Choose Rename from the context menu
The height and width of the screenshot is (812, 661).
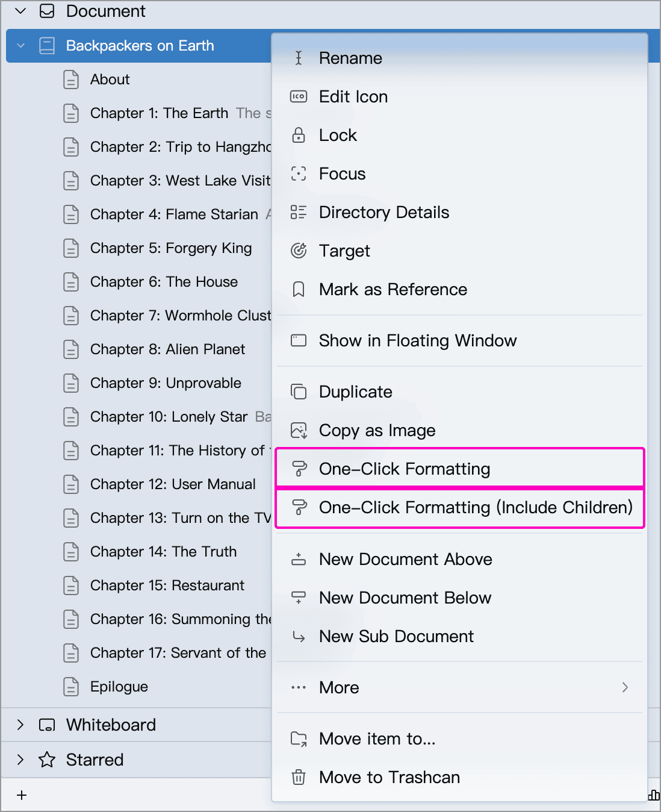tap(460, 58)
